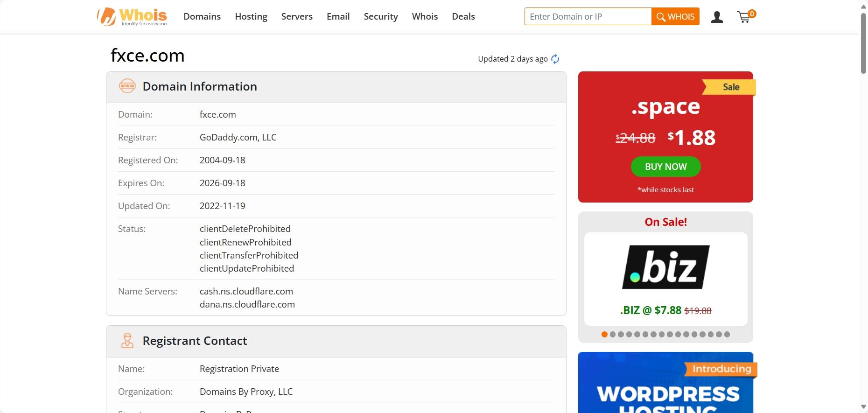Select the last carousel dot
Image resolution: width=868 pixels, height=413 pixels.
click(727, 334)
